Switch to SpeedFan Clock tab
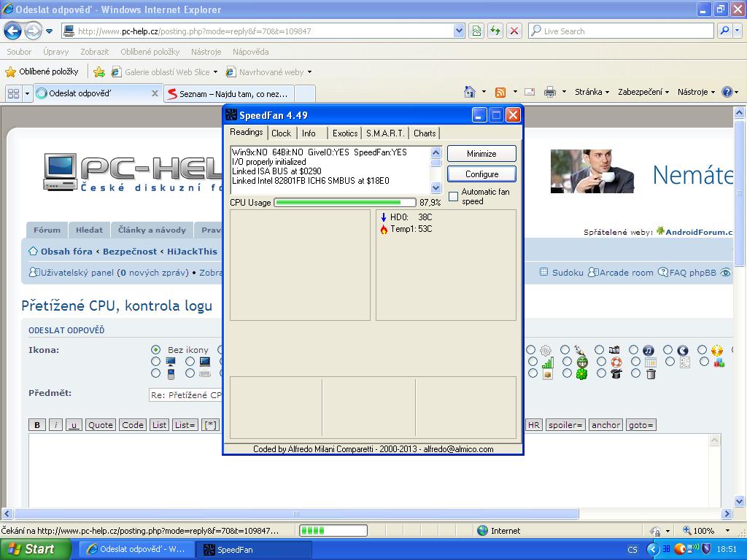This screenshot has width=747, height=560. tap(281, 133)
